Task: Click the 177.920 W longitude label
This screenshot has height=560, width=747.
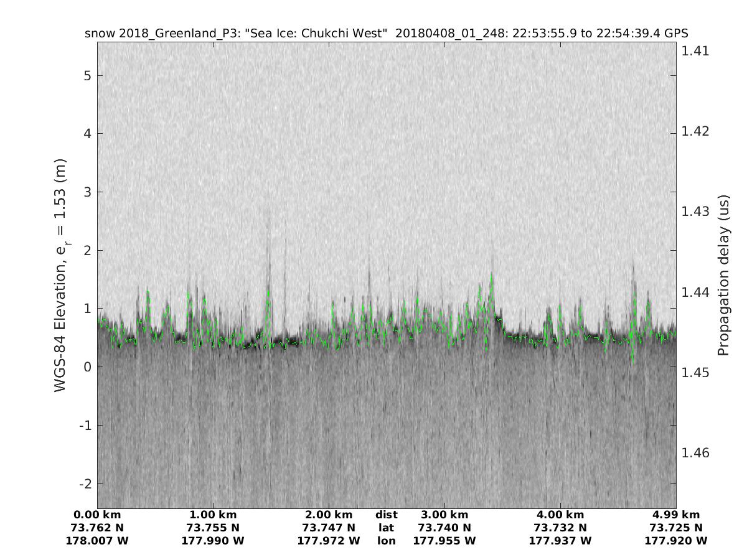Action: pyautogui.click(x=676, y=541)
